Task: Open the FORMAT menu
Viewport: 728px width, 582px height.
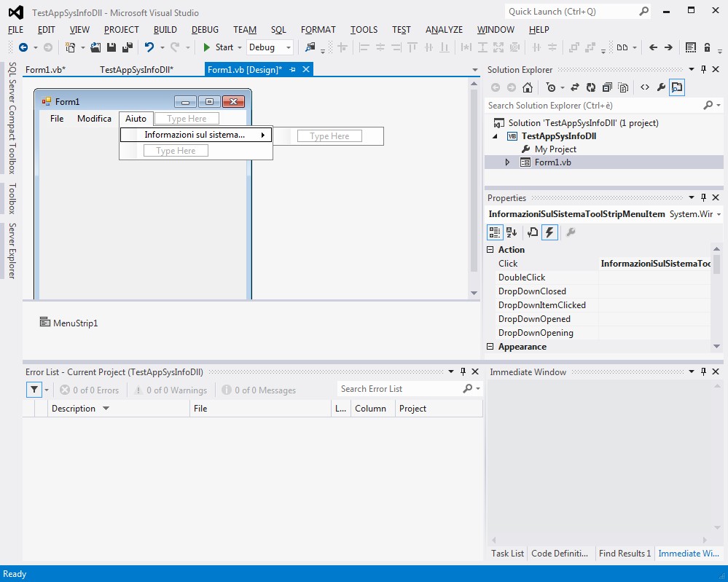Action: pos(318,30)
